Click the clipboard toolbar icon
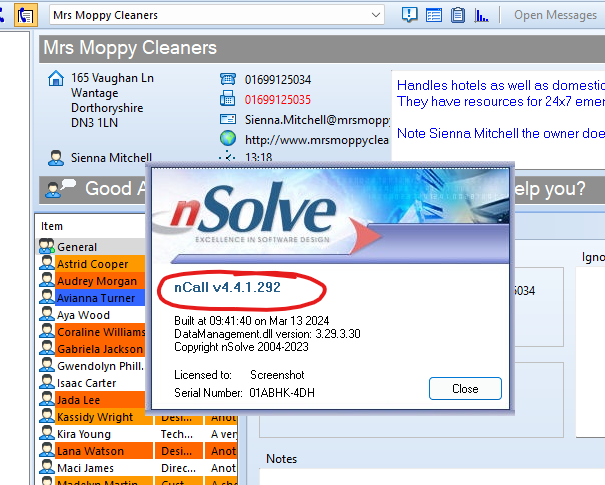 (x=458, y=15)
